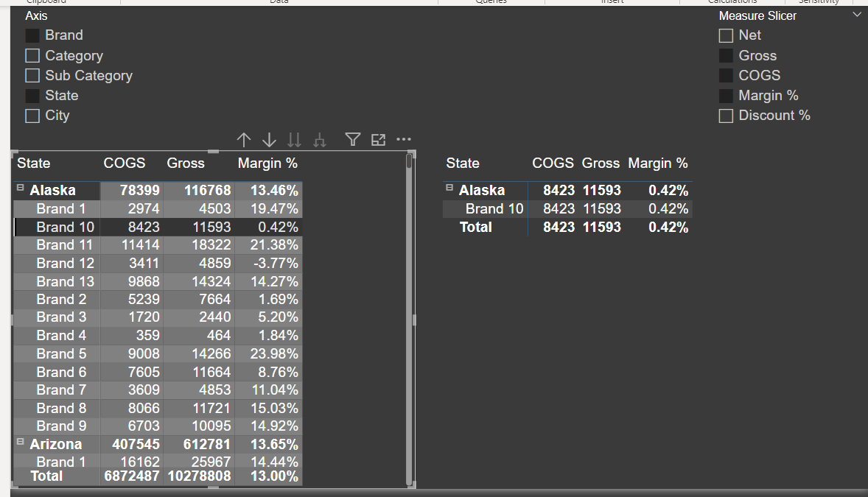
Task: Sort left matrix by COGS header
Action: click(125, 163)
